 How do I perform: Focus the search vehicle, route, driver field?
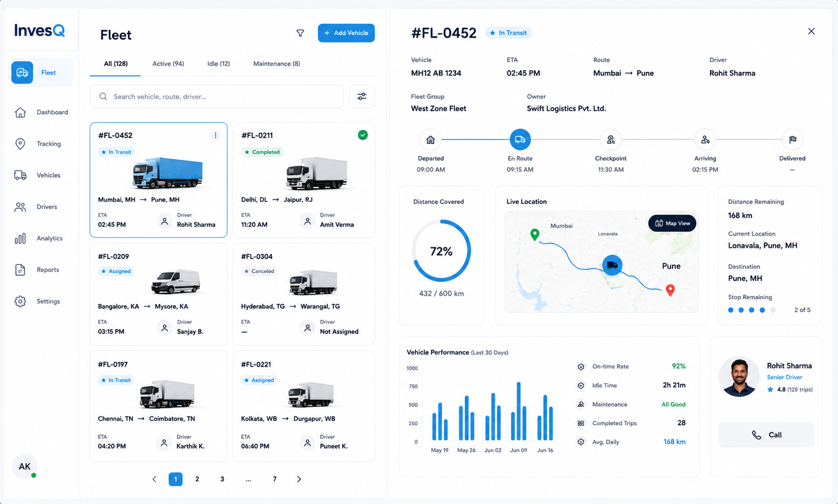[x=216, y=96]
